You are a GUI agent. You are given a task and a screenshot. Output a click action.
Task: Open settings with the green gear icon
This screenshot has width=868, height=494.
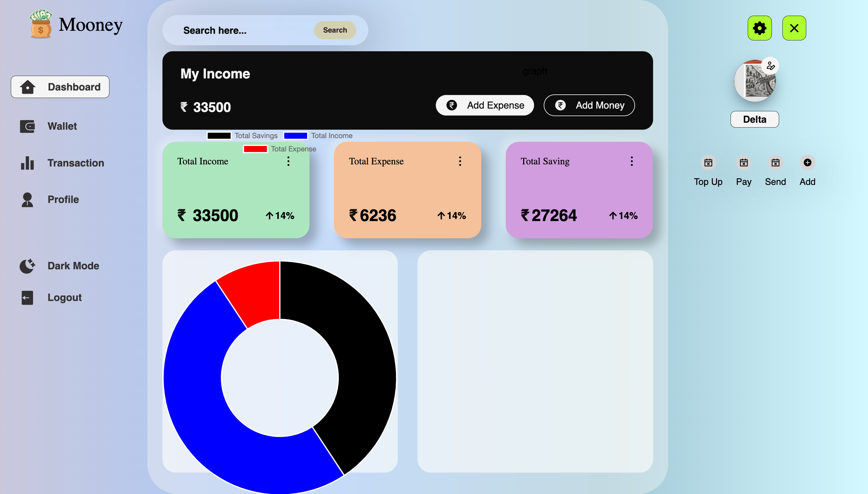(x=759, y=28)
